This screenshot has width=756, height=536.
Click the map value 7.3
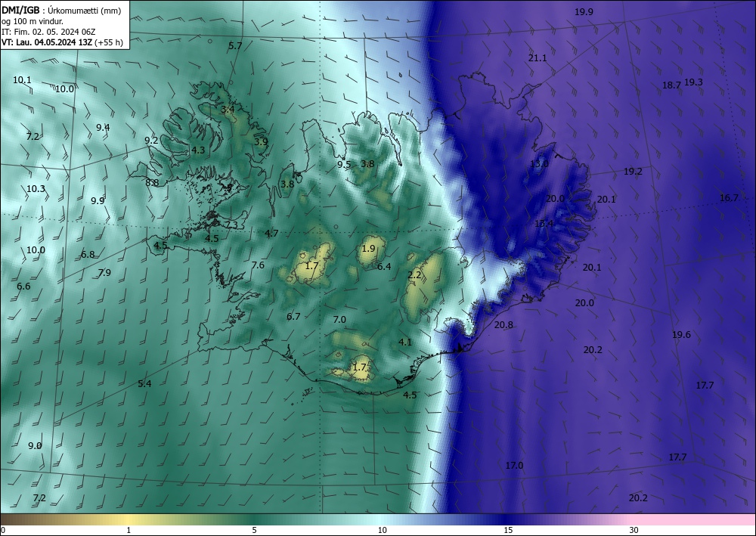[231, 225]
